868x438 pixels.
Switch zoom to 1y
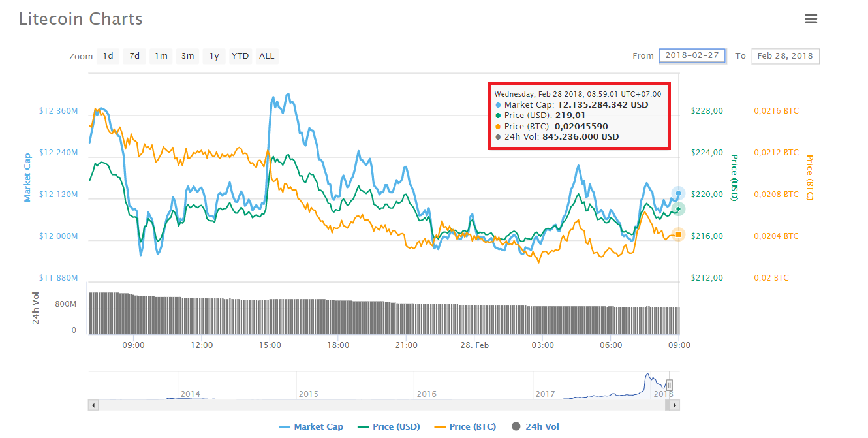(x=214, y=56)
